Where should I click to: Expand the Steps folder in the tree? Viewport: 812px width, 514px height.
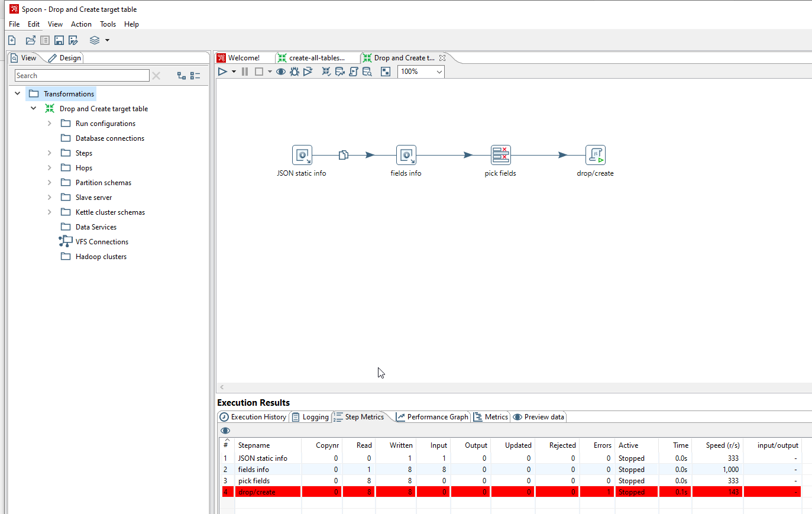(x=50, y=153)
